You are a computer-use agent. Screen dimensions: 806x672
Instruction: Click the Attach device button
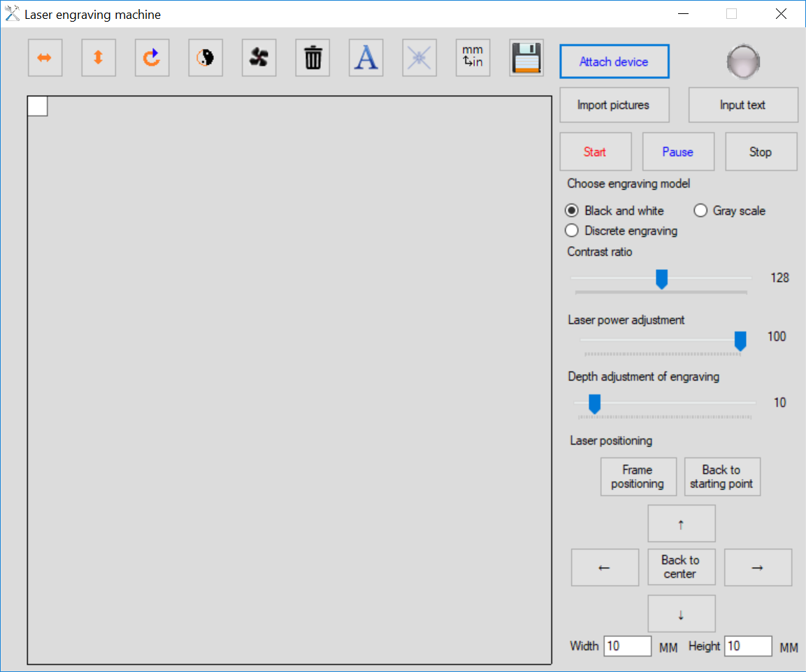(x=614, y=62)
